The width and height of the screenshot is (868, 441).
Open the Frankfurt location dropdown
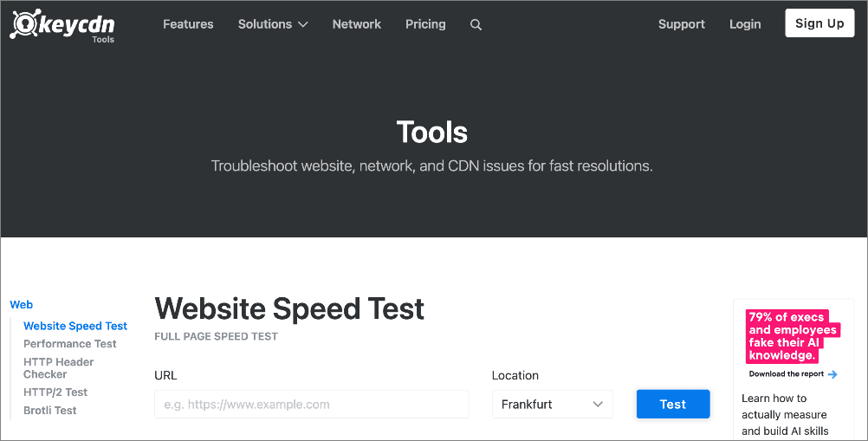[553, 404]
